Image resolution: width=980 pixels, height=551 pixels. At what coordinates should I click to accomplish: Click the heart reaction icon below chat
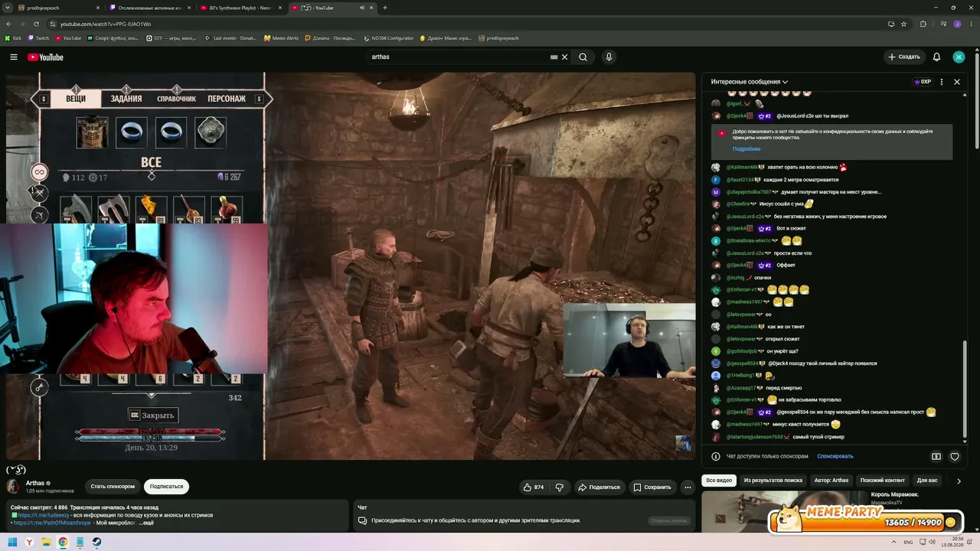[955, 456]
